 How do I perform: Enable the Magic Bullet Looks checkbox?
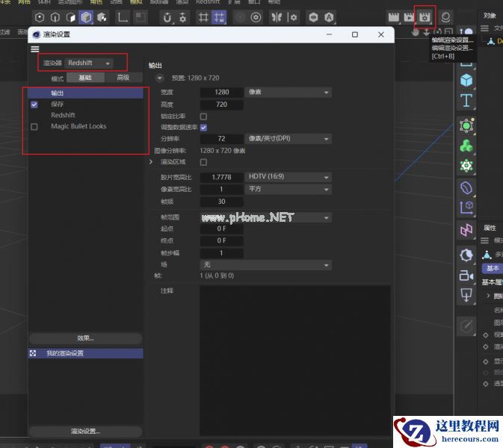point(34,127)
